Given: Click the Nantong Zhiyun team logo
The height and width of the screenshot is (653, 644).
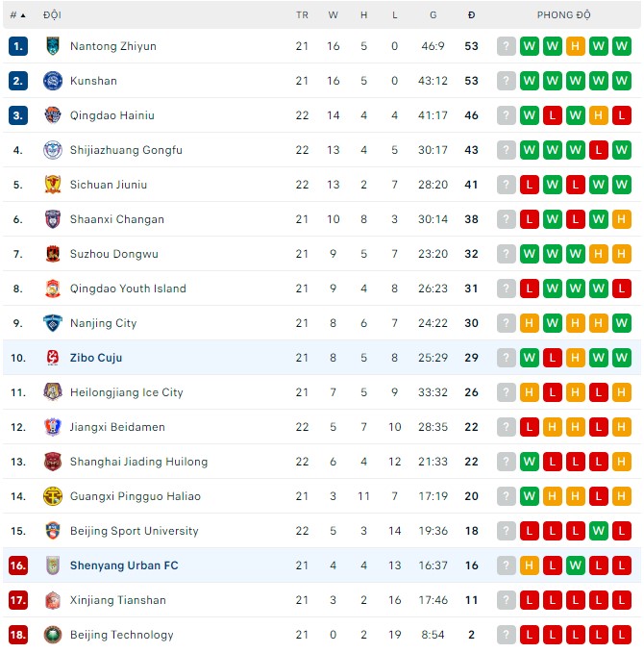Looking at the screenshot, I should tap(52, 46).
